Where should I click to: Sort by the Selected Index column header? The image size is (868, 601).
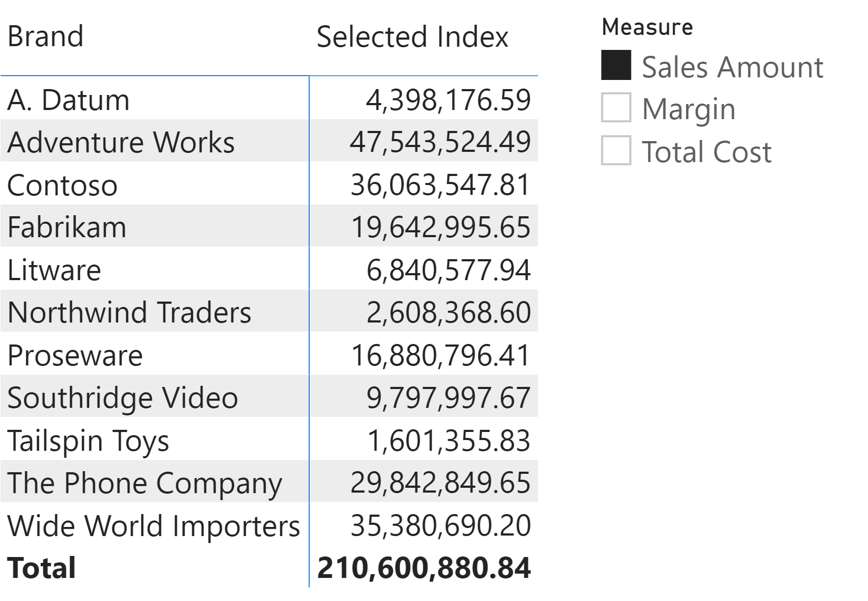[x=412, y=37]
